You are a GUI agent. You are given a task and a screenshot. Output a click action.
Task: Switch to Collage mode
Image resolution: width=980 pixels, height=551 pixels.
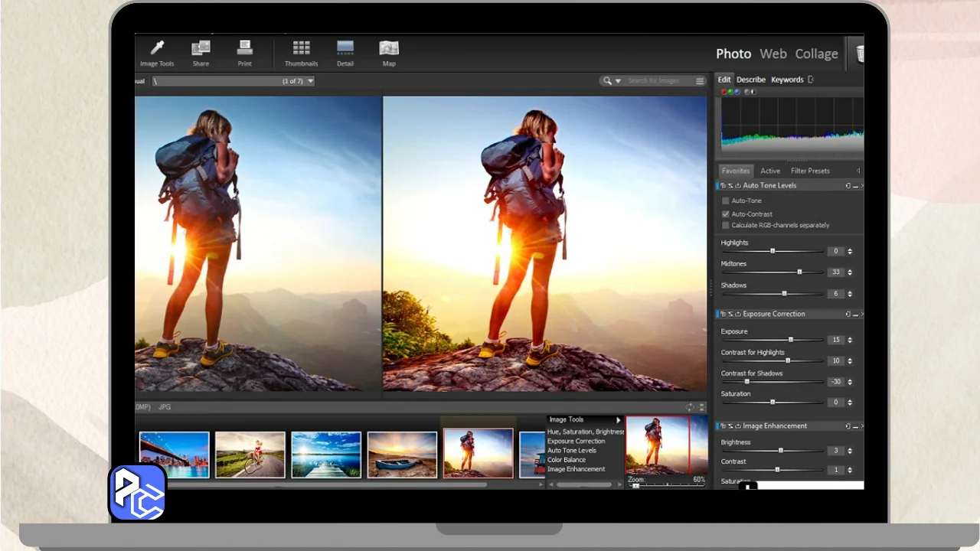816,54
